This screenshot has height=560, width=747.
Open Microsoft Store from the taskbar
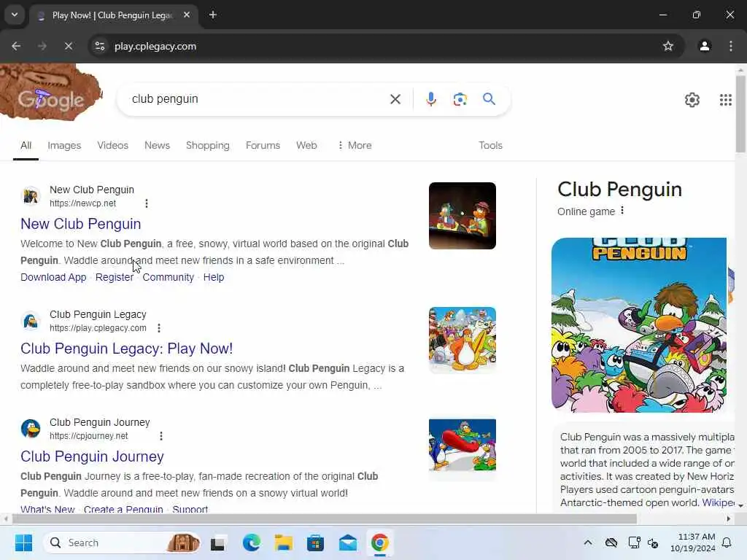315,542
